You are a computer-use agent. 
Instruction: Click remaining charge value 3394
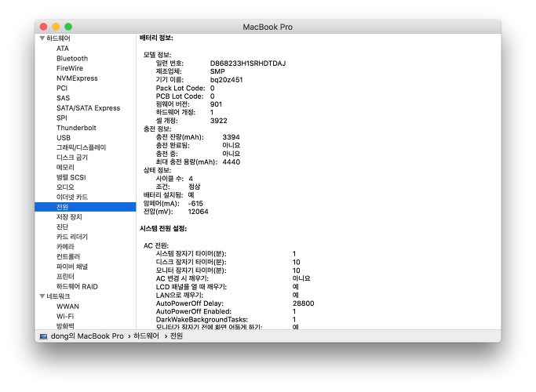point(231,137)
